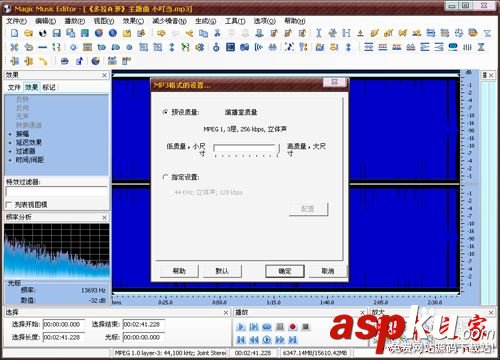
Task: Click the Pause button in playback panel
Action: coord(280,327)
